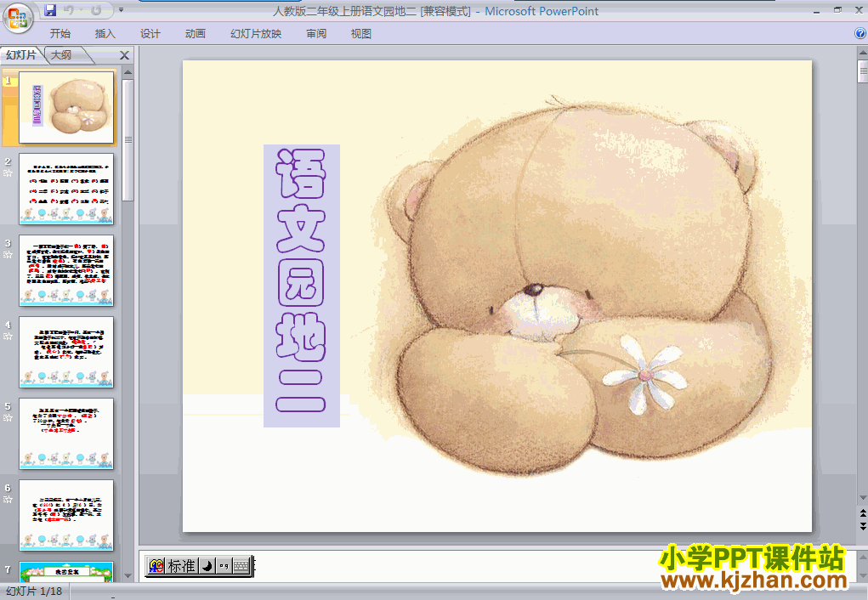The image size is (868, 600).
Task: Go to next slide with double-down arrow
Action: tap(862, 525)
